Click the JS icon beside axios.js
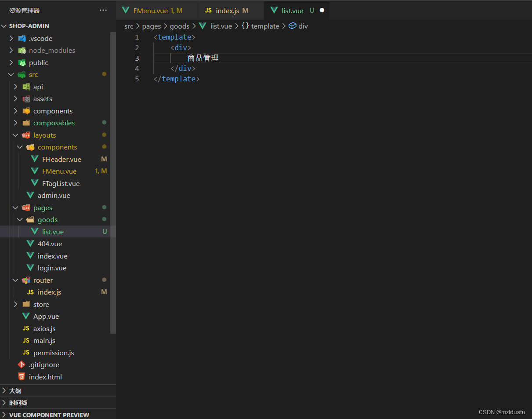This screenshot has height=419, width=532. (x=26, y=328)
